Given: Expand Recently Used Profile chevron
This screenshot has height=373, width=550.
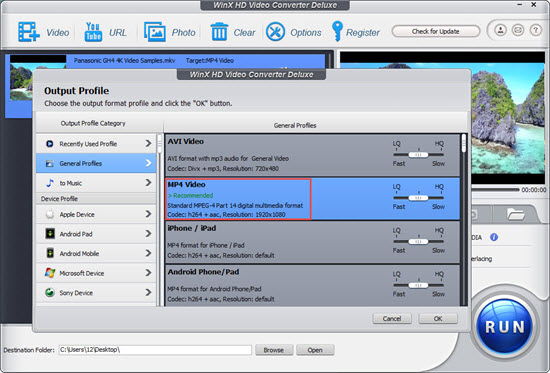Looking at the screenshot, I should coord(148,144).
